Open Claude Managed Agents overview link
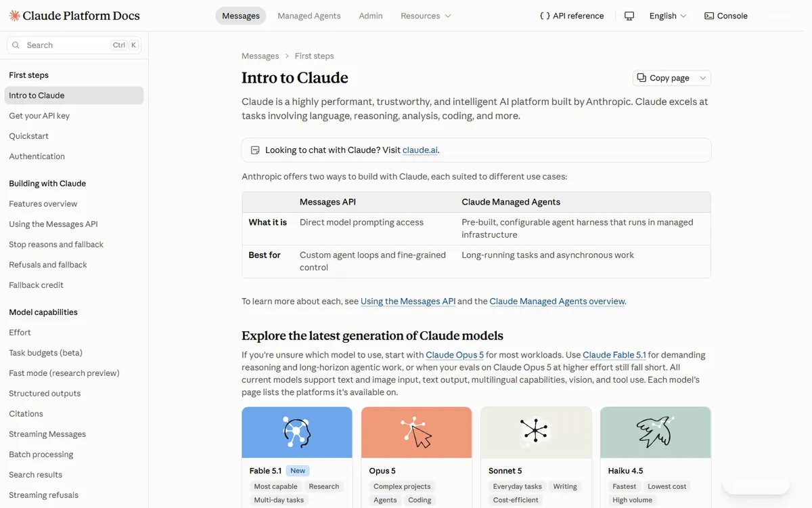 click(557, 301)
